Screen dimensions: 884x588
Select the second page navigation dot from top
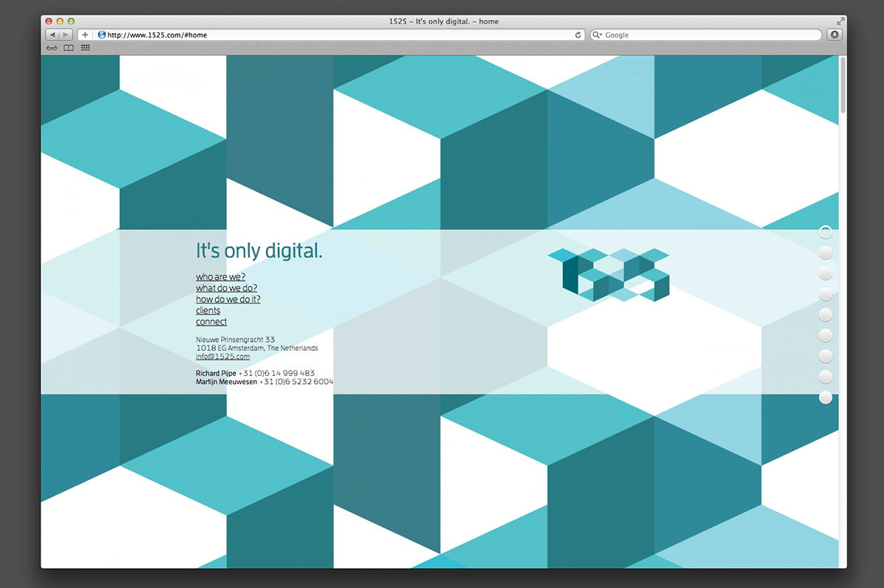tap(826, 253)
